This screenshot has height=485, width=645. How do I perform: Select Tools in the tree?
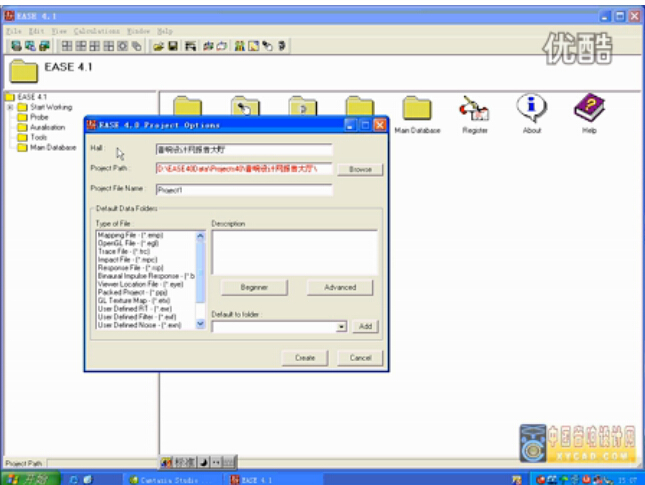39,137
